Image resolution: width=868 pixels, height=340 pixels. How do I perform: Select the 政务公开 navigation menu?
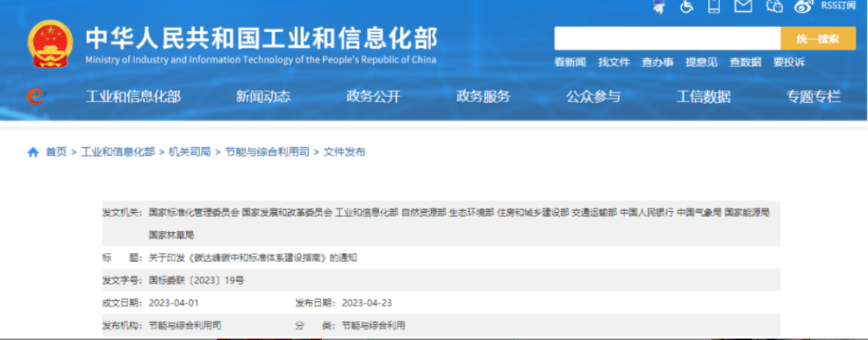pos(373,97)
